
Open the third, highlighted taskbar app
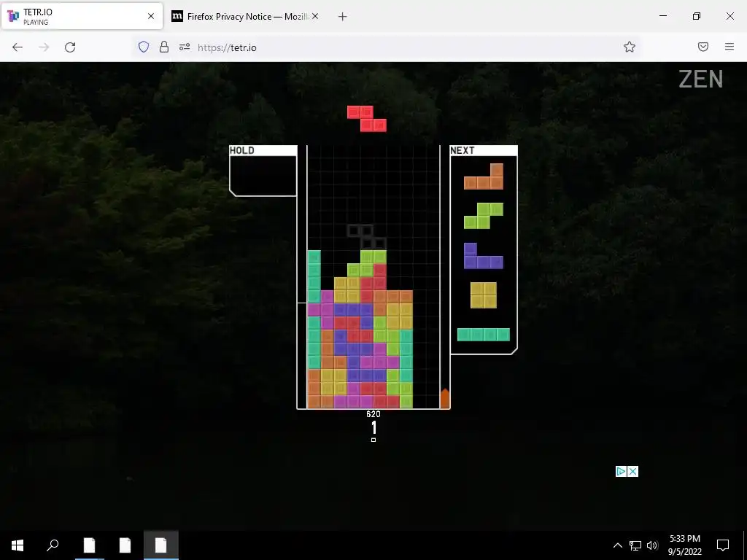coord(161,545)
